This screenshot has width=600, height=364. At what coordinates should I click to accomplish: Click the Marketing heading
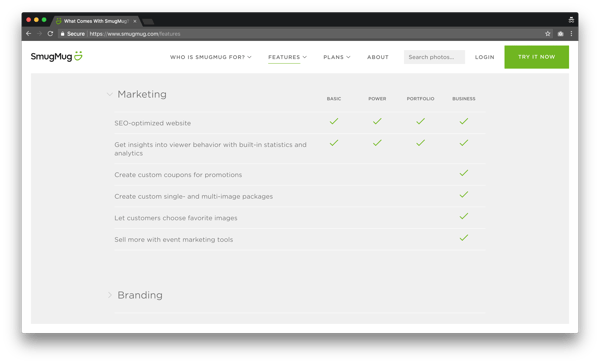click(142, 94)
